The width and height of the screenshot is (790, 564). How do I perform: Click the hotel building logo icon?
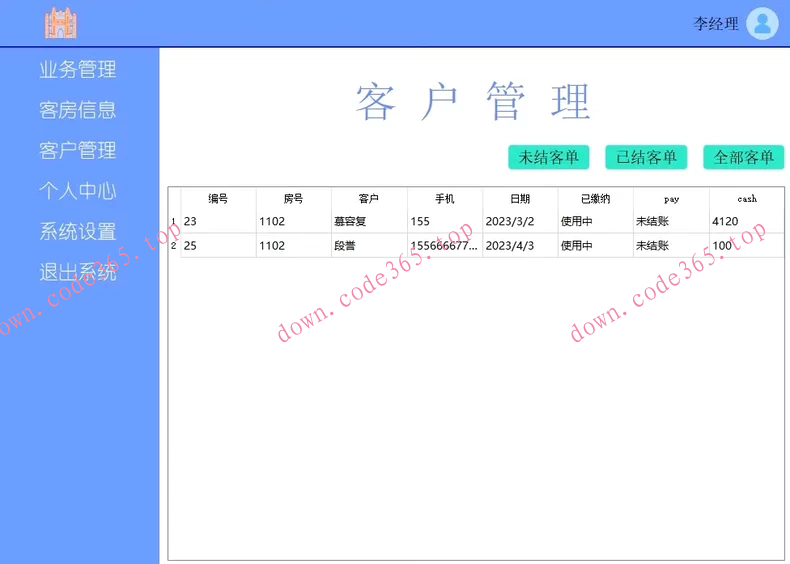[x=61, y=23]
